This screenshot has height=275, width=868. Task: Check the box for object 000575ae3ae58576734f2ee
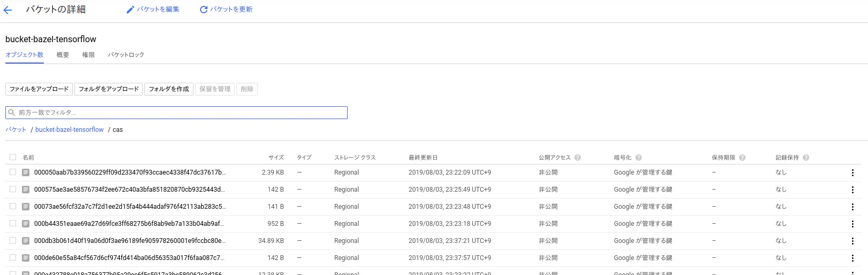(x=13, y=189)
